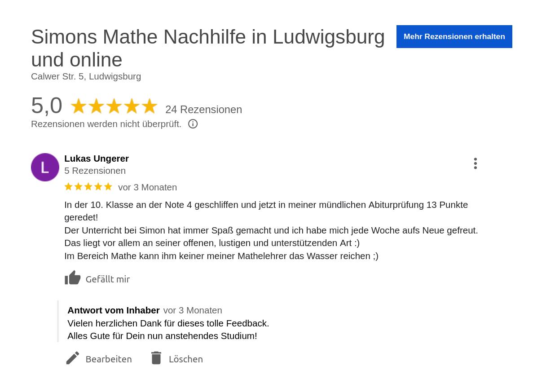Click the thumbs-up icon on the review
The width and height of the screenshot is (546, 392).
point(73,278)
